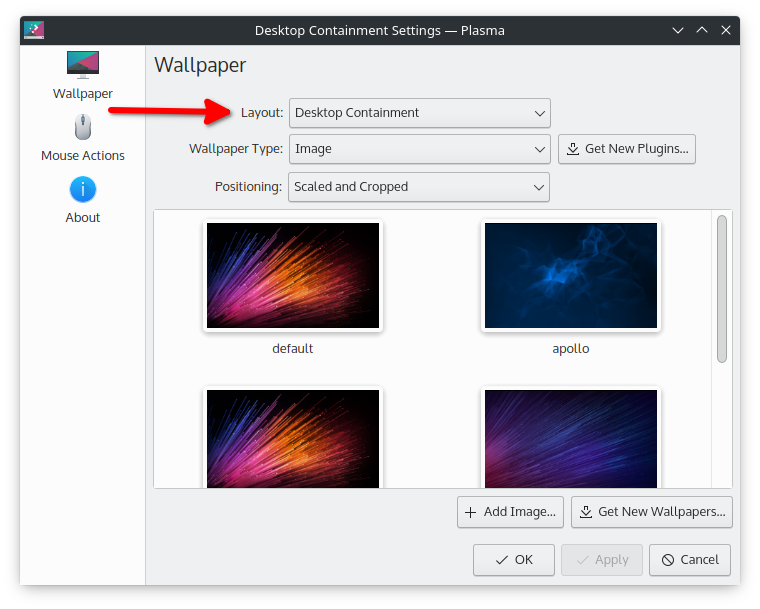760x609 pixels.
Task: Click the Plasma app icon in titlebar
Action: [x=34, y=30]
